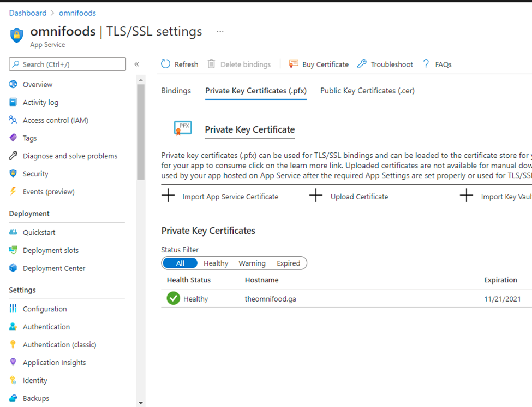Click the Events lightning bolt icon
Viewport: 532px width, 407px height.
[13, 191]
